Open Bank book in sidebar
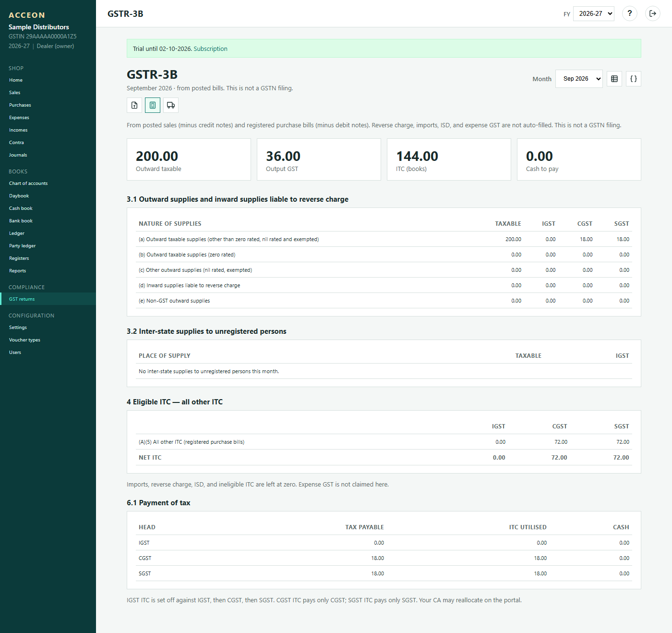 (21, 221)
